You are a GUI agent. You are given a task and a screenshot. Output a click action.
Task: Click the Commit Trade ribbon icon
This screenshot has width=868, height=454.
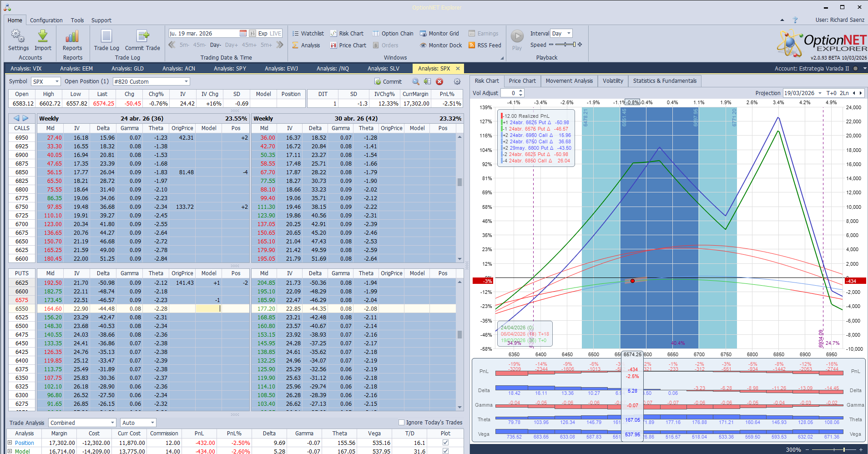[142, 36]
